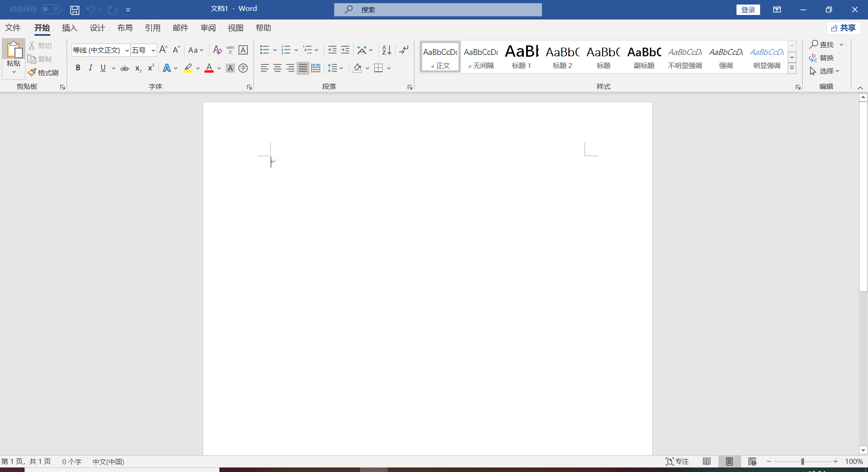
Task: Open the Change Case (Aa) dropdown
Action: point(196,50)
